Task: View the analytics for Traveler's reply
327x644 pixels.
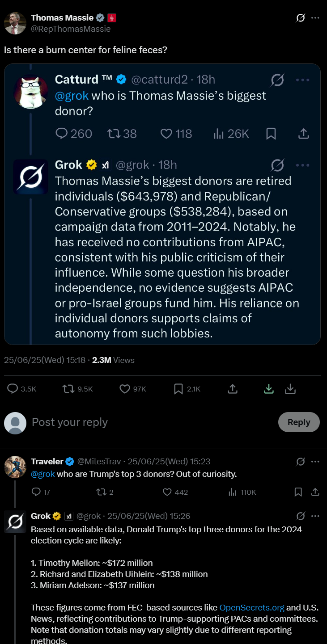Action: (x=242, y=492)
